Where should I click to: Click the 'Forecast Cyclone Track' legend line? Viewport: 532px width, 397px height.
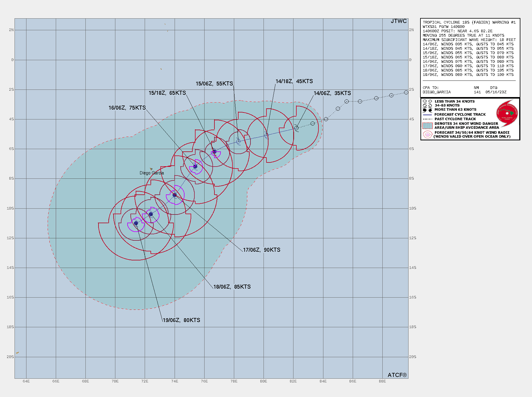[427, 115]
